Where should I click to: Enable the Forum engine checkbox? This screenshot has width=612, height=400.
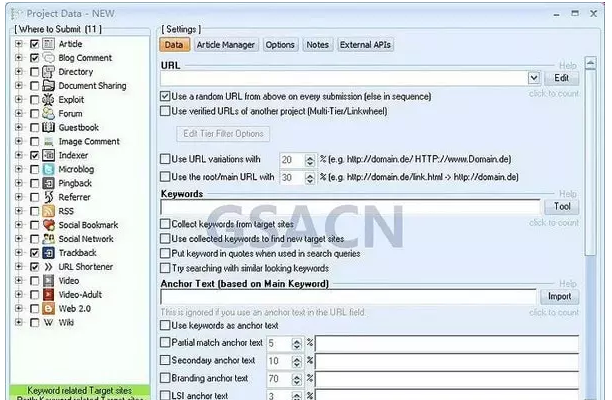point(34,114)
